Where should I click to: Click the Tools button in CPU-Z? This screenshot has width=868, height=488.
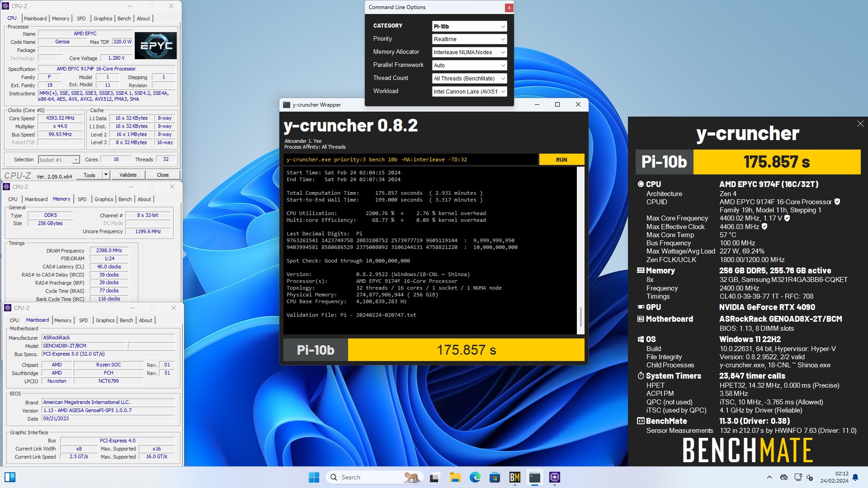90,175
